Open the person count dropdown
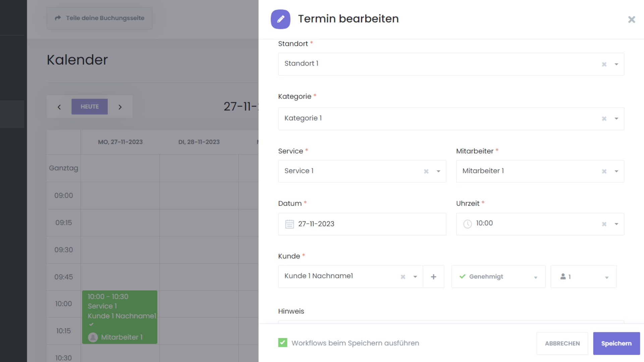 583,277
